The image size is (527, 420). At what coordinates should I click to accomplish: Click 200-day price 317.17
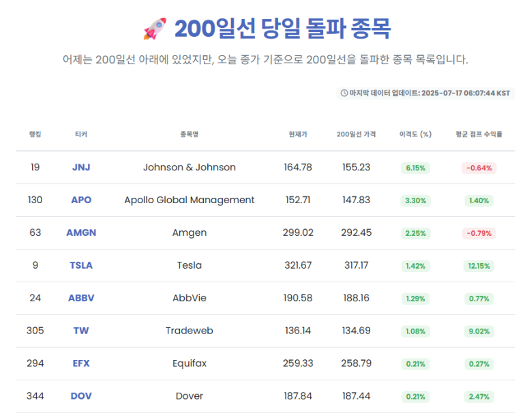357,265
